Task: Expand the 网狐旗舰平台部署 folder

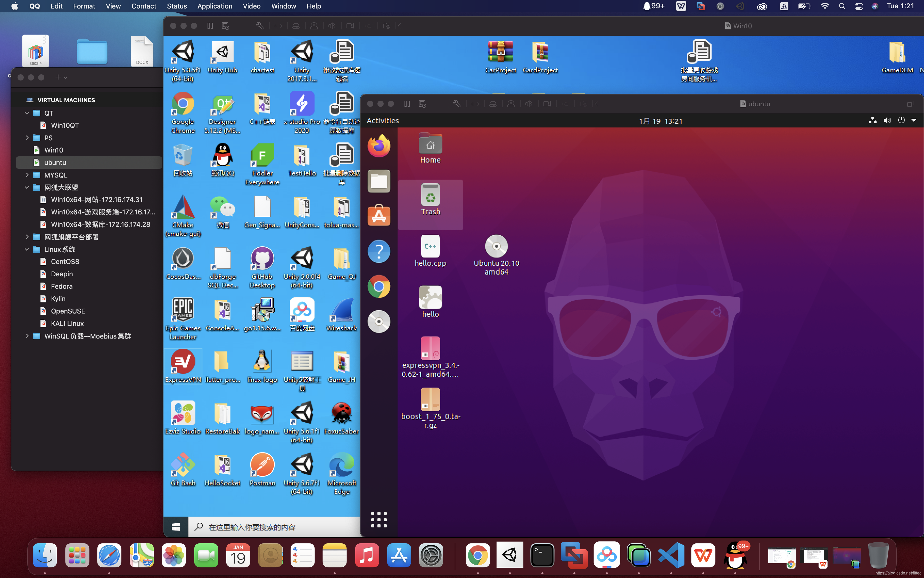Action: (x=27, y=237)
